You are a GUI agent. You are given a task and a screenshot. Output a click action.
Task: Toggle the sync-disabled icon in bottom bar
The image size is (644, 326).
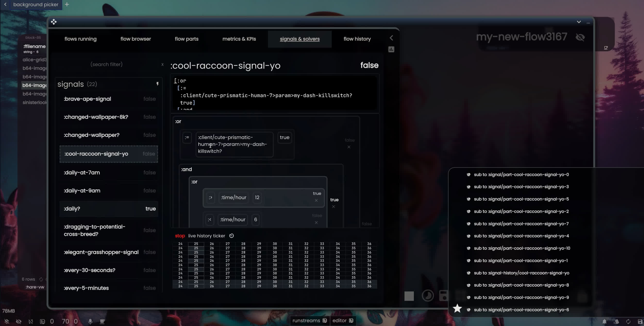(x=31, y=321)
